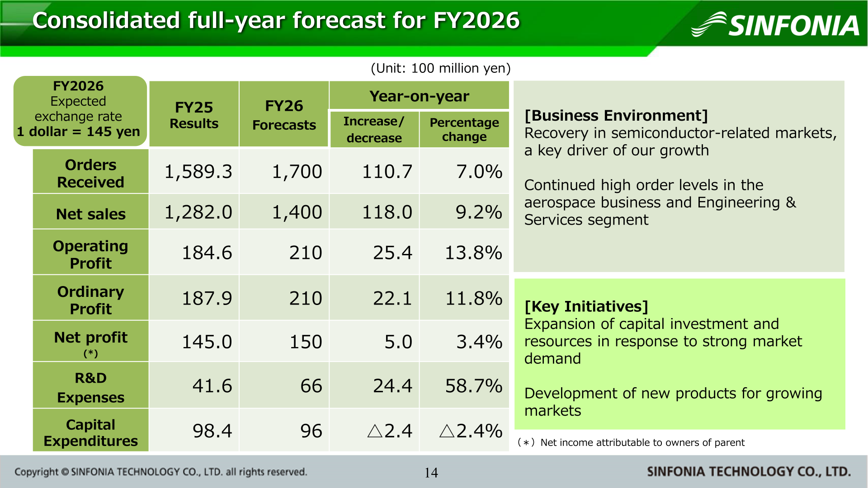Select the 'Orders Received' row label

pyautogui.click(x=90, y=172)
